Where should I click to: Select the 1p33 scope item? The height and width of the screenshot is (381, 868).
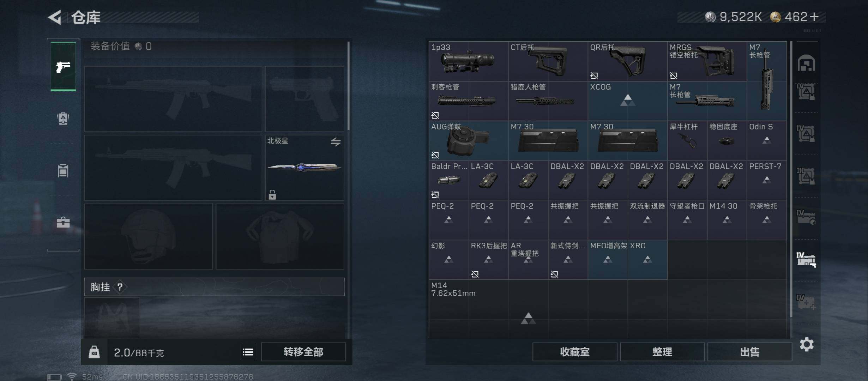tap(469, 61)
